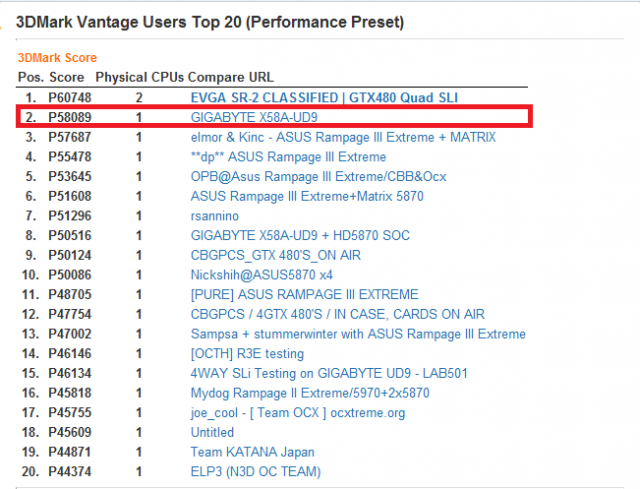Screen dimensions: 640x489
Task: Select score P58089 in row 2
Action: coord(70,118)
